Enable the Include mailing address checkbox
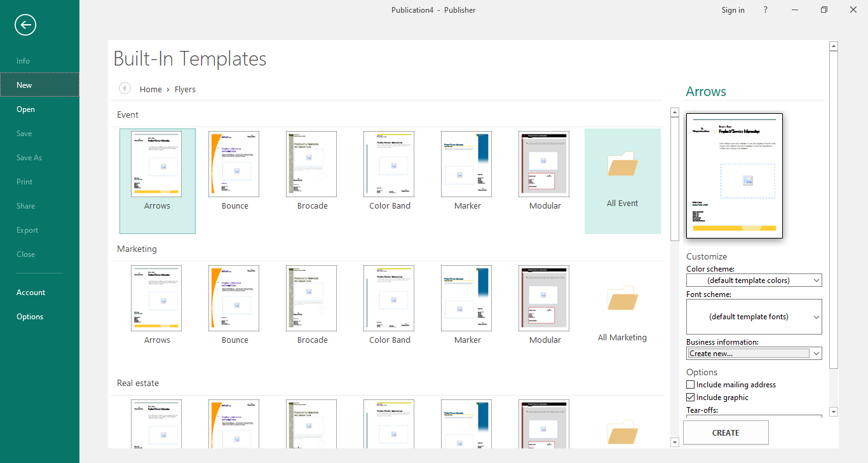The image size is (868, 463). 691,385
